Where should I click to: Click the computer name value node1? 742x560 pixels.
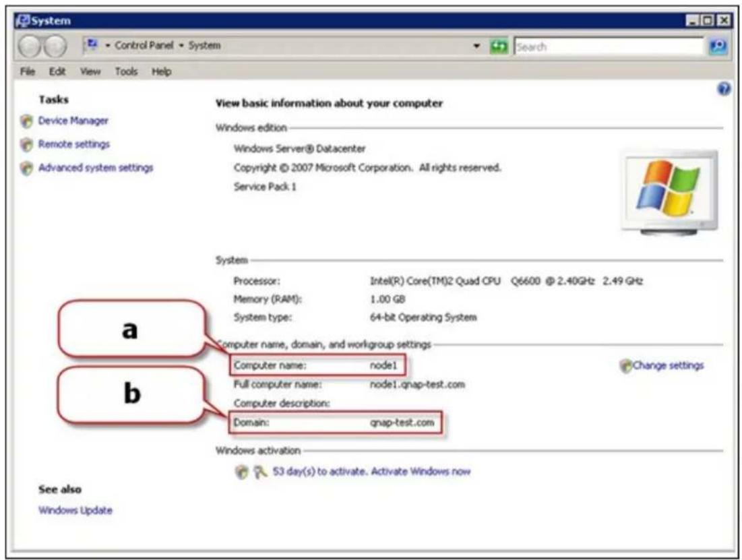(x=383, y=365)
